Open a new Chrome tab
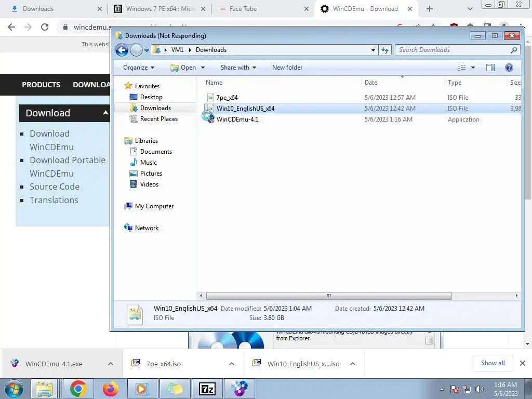532x399 pixels. click(430, 9)
